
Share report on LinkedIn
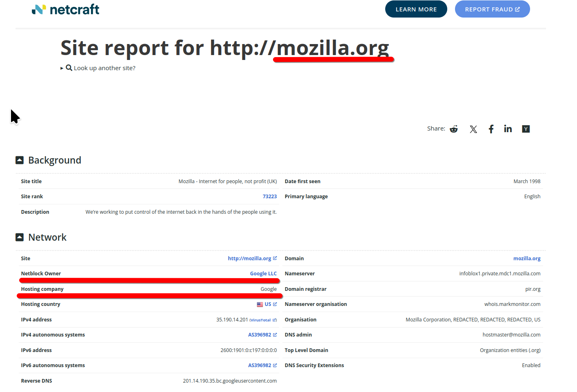tap(508, 129)
